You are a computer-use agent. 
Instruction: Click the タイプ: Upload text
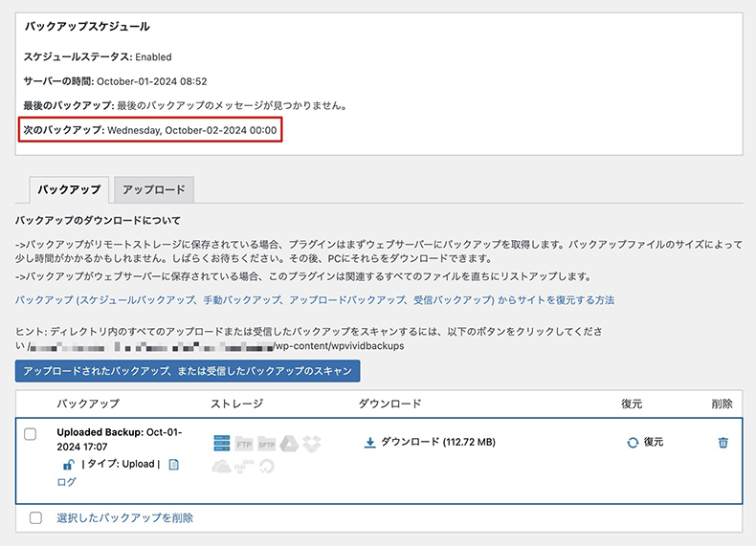121,464
